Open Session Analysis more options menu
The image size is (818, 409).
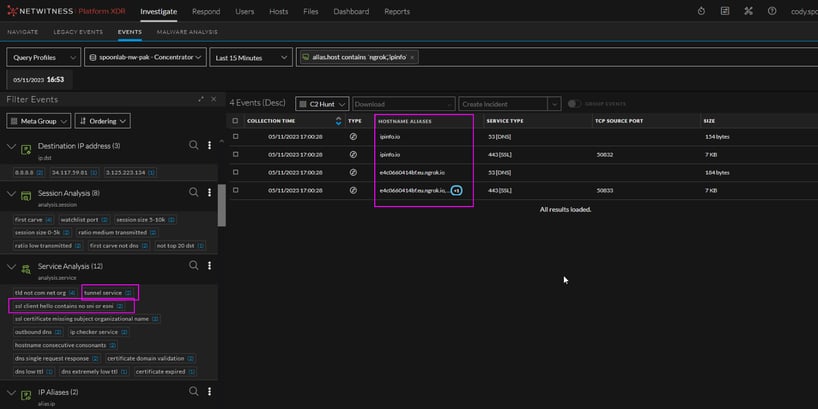coord(209,193)
